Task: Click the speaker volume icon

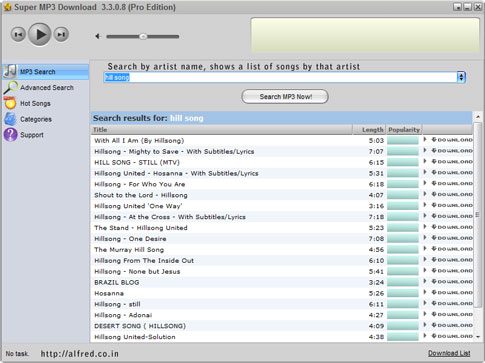Action: tap(98, 36)
